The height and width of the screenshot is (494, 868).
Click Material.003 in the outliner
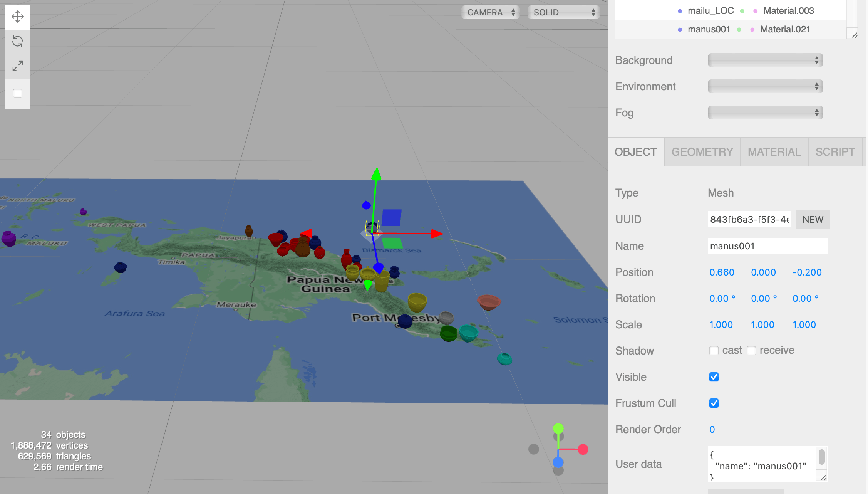tap(788, 11)
